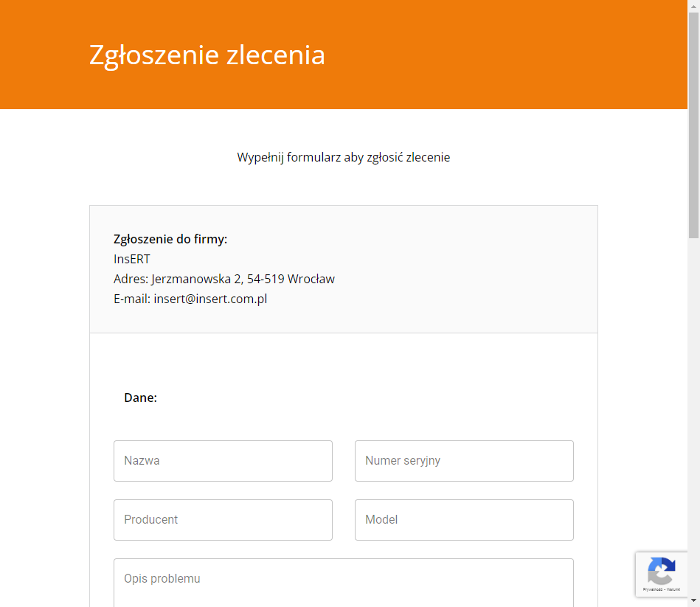Click the InsERT company name
This screenshot has width=700, height=607.
tap(132, 259)
